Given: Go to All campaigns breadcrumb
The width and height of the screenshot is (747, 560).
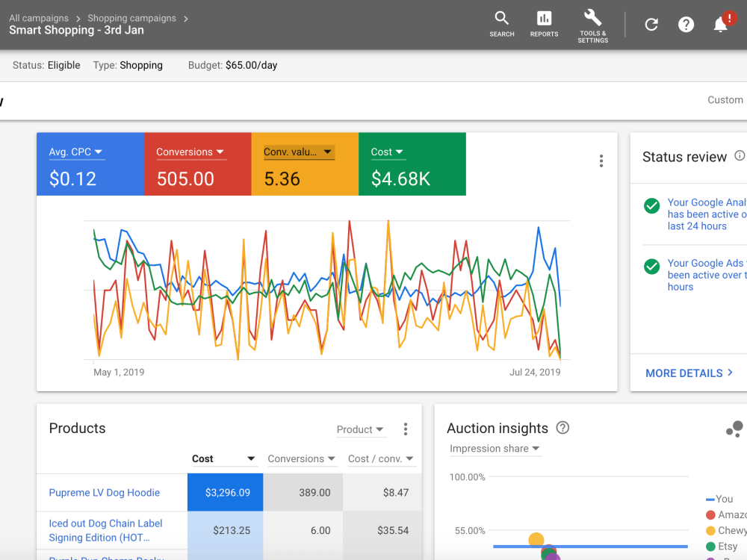Looking at the screenshot, I should point(39,18).
